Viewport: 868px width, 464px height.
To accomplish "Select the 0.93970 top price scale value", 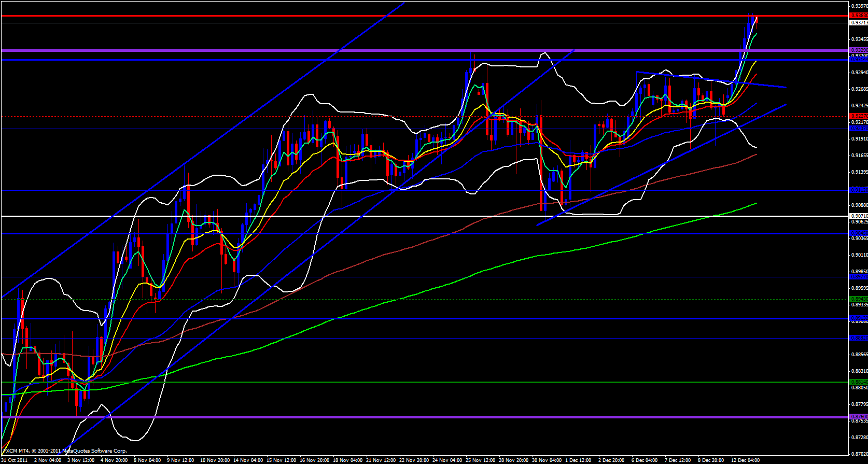I will 859,6.
